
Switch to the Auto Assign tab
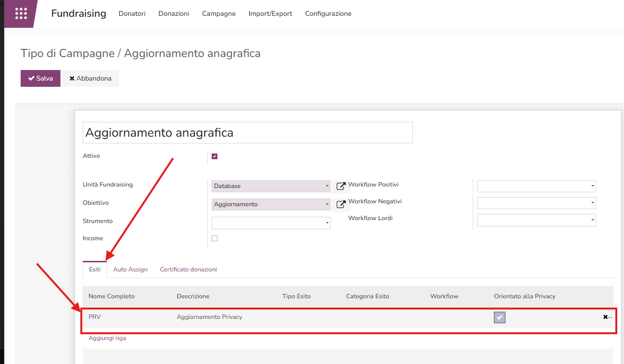point(130,270)
